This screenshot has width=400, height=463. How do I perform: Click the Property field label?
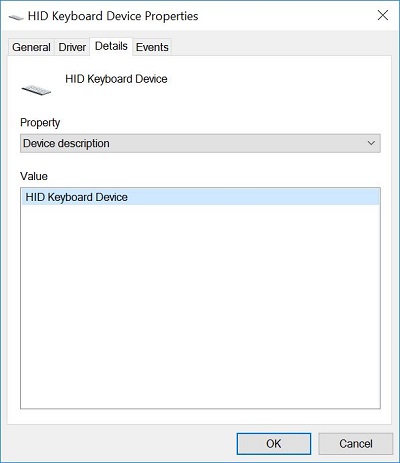click(x=40, y=123)
